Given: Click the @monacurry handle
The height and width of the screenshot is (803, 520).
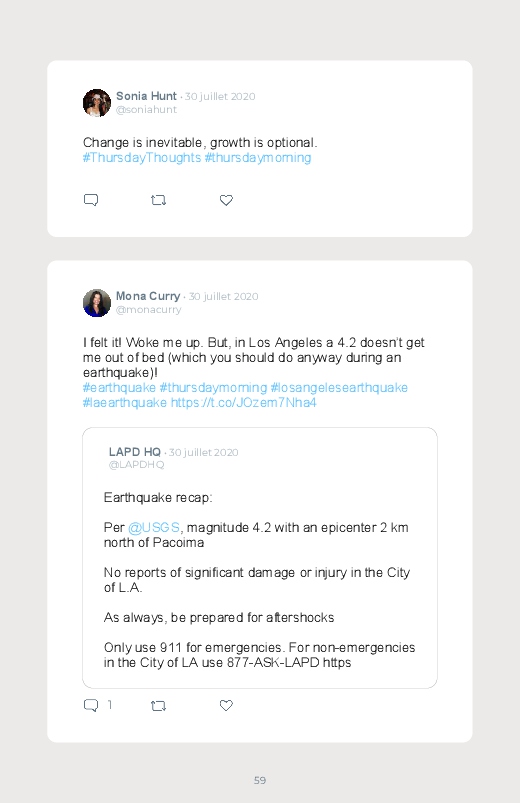Looking at the screenshot, I should (149, 309).
